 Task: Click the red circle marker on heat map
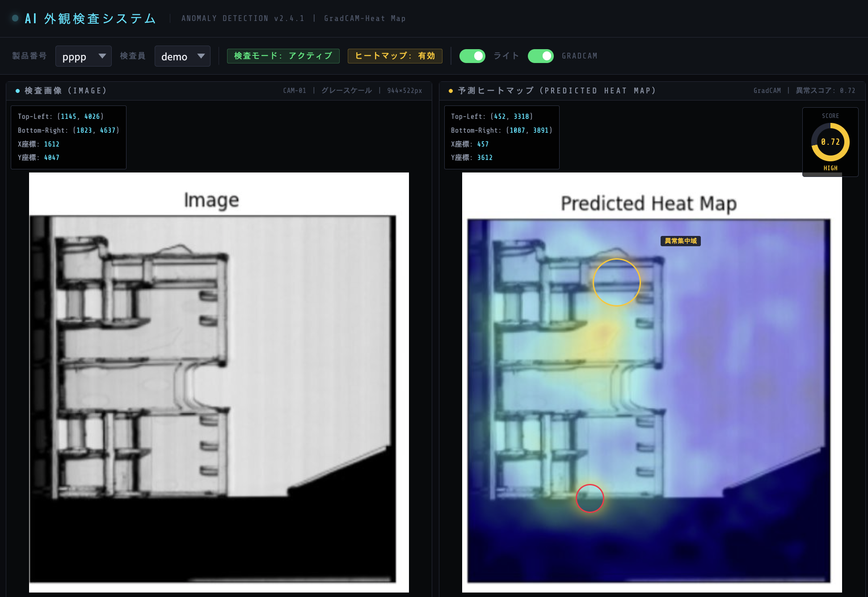point(590,498)
